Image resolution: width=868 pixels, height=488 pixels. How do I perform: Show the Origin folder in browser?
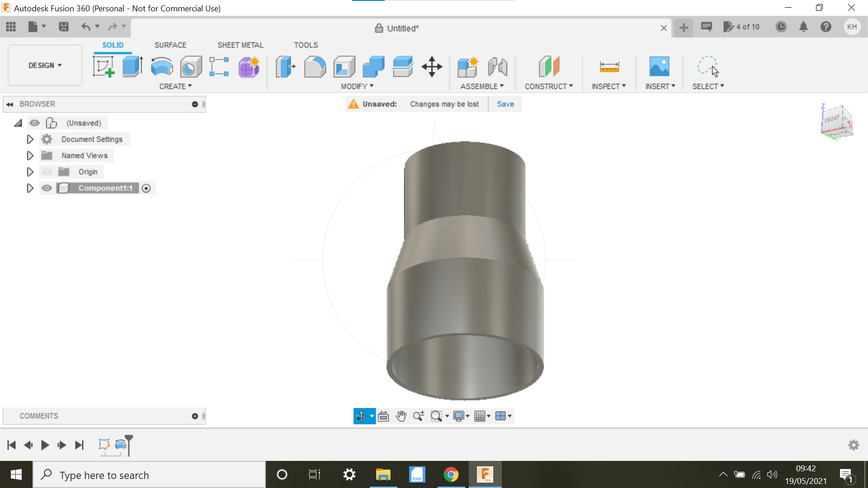[47, 172]
